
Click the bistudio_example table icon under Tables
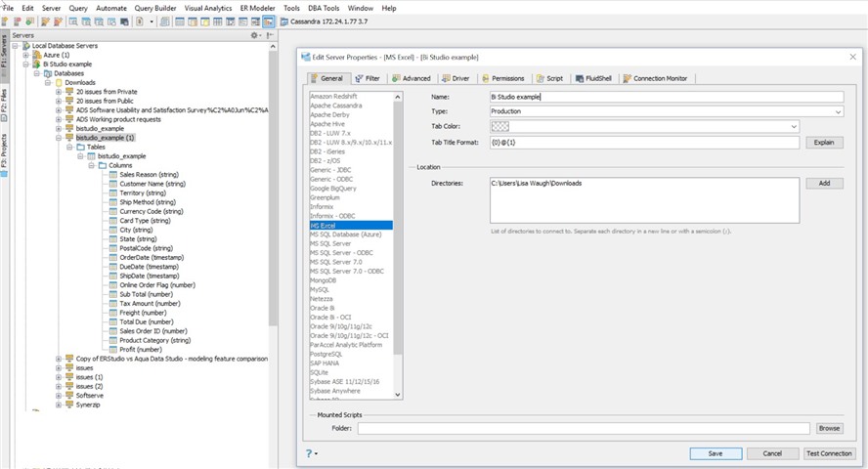click(91, 156)
